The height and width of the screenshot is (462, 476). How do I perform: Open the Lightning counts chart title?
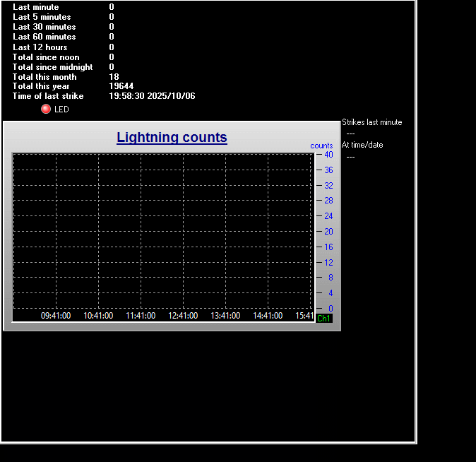[x=172, y=137]
